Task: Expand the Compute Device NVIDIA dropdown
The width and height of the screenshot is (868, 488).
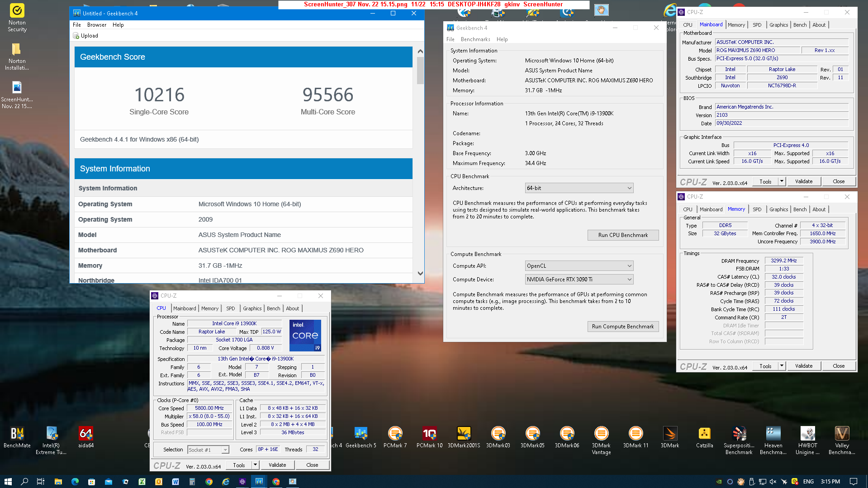Action: (579, 280)
